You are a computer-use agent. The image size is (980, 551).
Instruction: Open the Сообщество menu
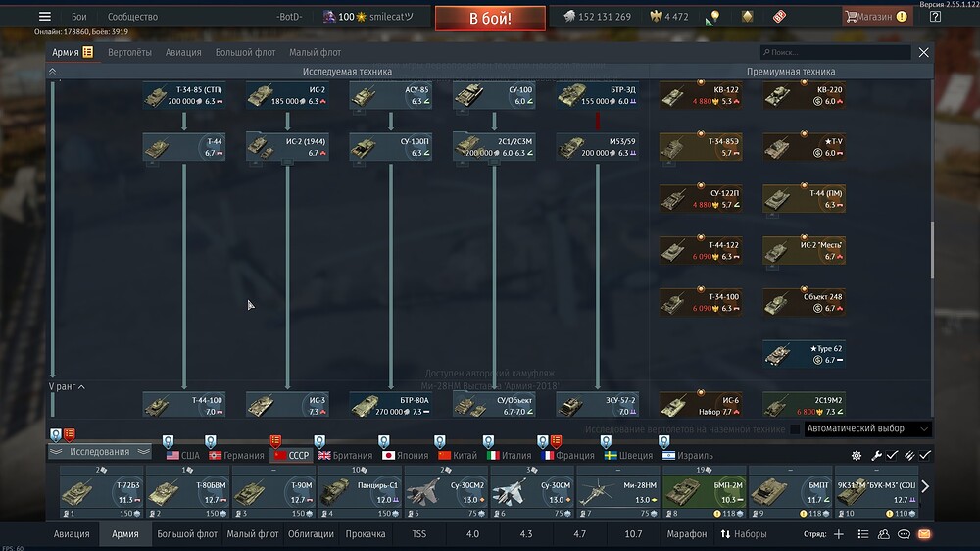coord(132,17)
